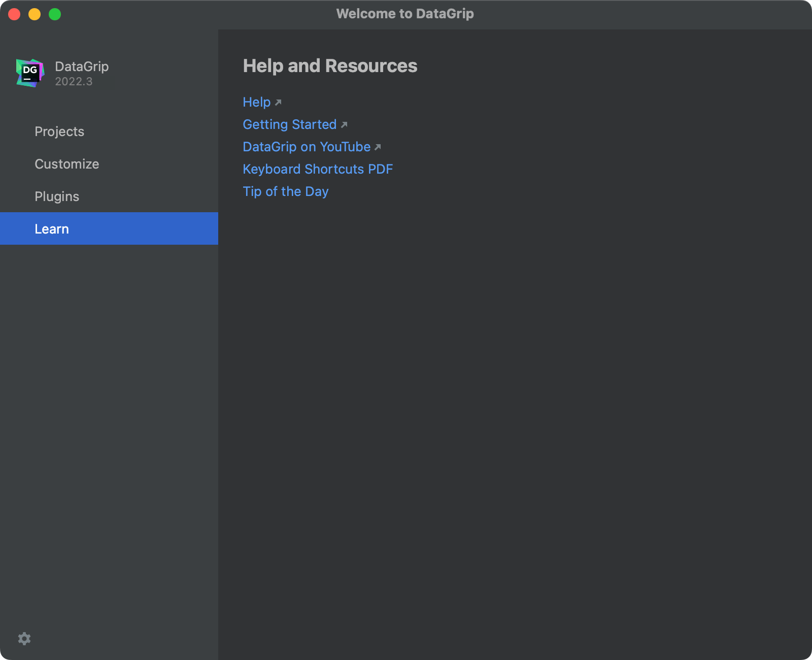Select the highlighted Learn section
This screenshot has height=660, width=812.
click(x=52, y=228)
